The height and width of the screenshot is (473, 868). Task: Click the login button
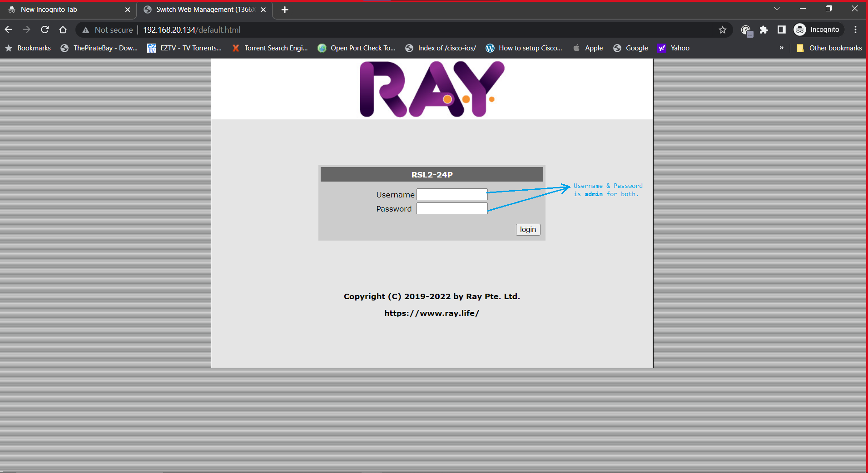pyautogui.click(x=528, y=229)
